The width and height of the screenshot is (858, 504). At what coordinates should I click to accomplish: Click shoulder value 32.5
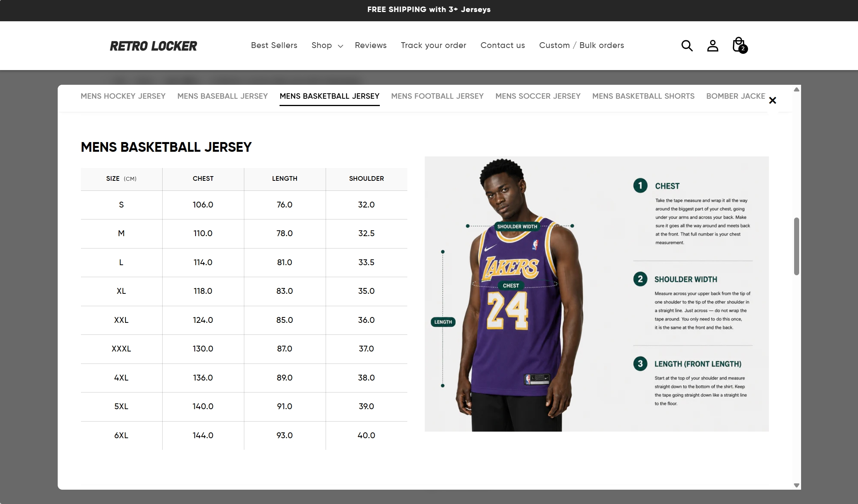[x=366, y=233]
